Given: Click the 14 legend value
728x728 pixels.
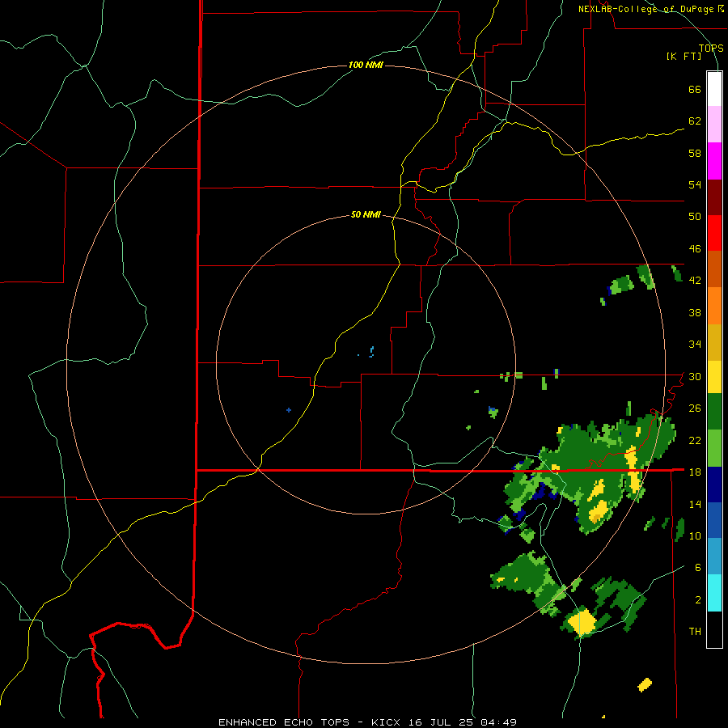Looking at the screenshot, I should click(695, 504).
